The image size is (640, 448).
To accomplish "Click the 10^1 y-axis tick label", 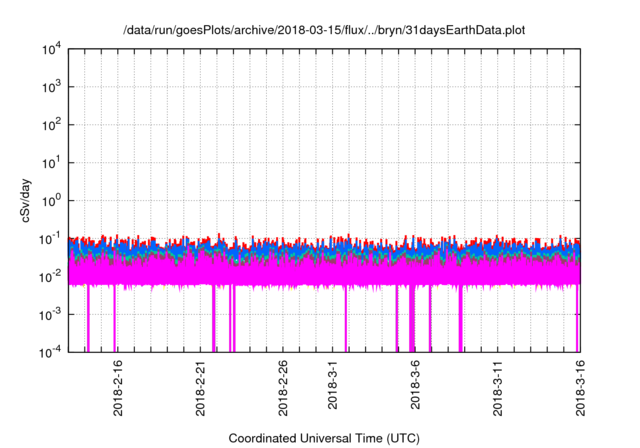I will coord(51,164).
